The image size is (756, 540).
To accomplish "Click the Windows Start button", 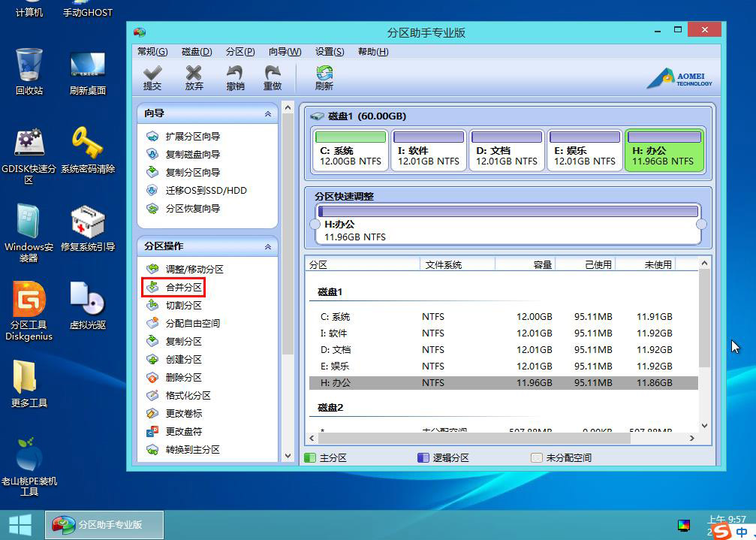I will point(20,525).
